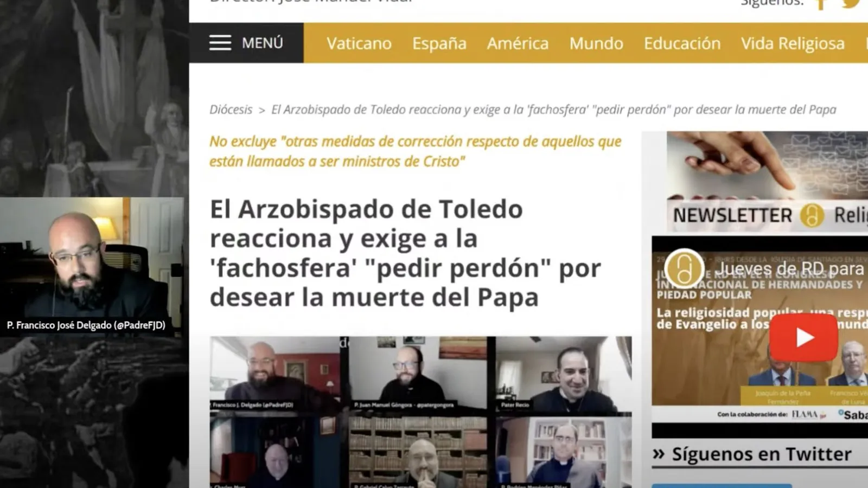The image size is (868, 488).
Task: Choose Educación in the navigation bar
Action: (682, 43)
